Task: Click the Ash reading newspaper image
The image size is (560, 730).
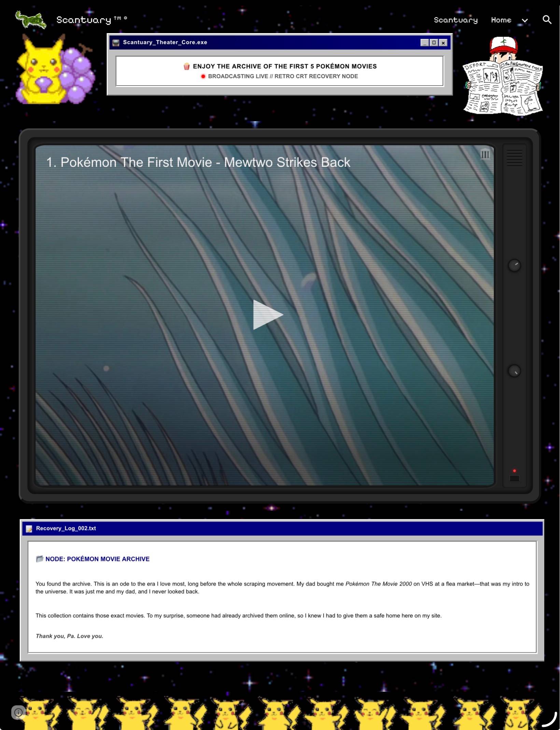Action: pos(503,76)
